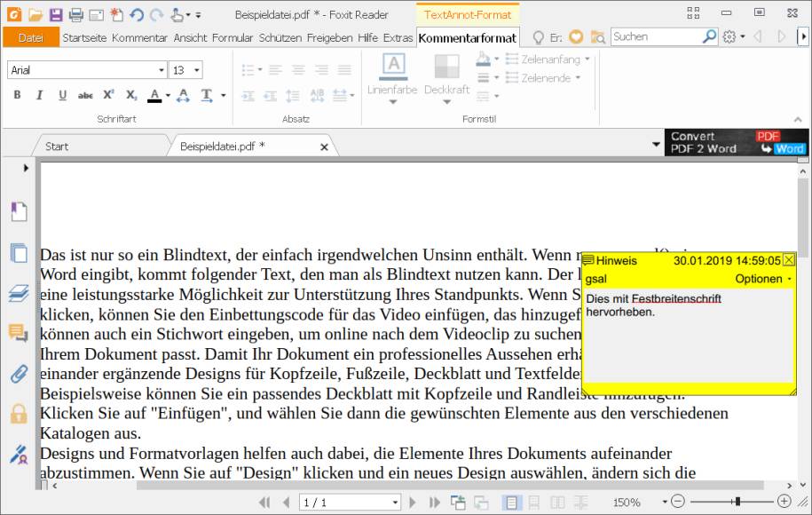Open the Attachments panel
Screen dimensions: 812x515
20,373
